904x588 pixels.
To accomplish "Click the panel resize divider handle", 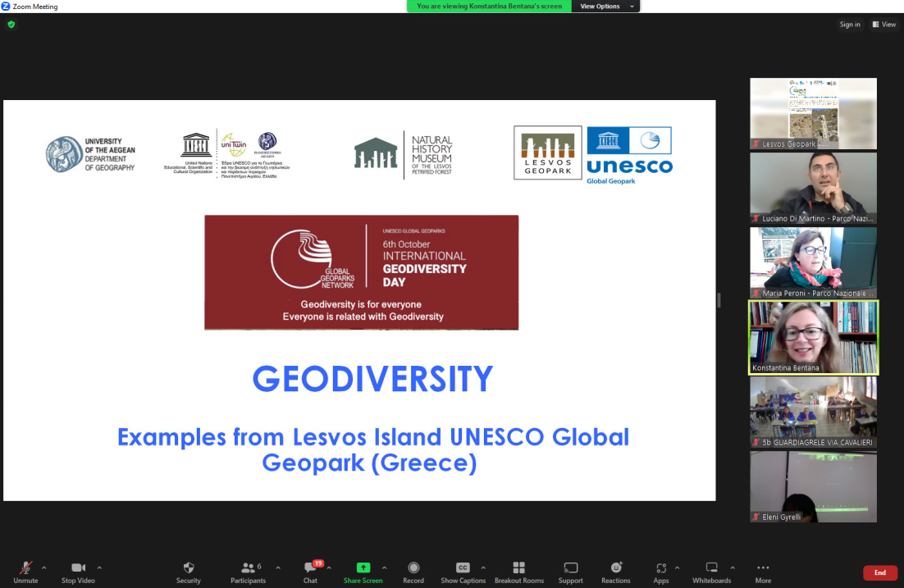I will click(719, 300).
